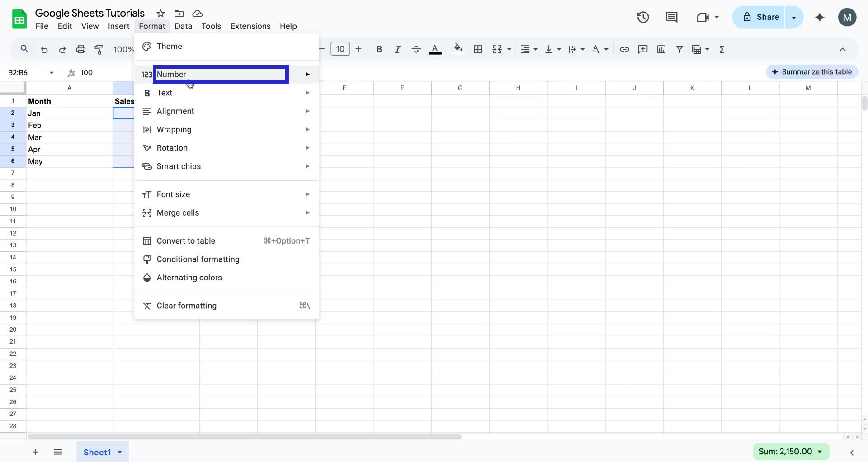Insert a chart
This screenshot has height=462, width=868.
[x=661, y=49]
